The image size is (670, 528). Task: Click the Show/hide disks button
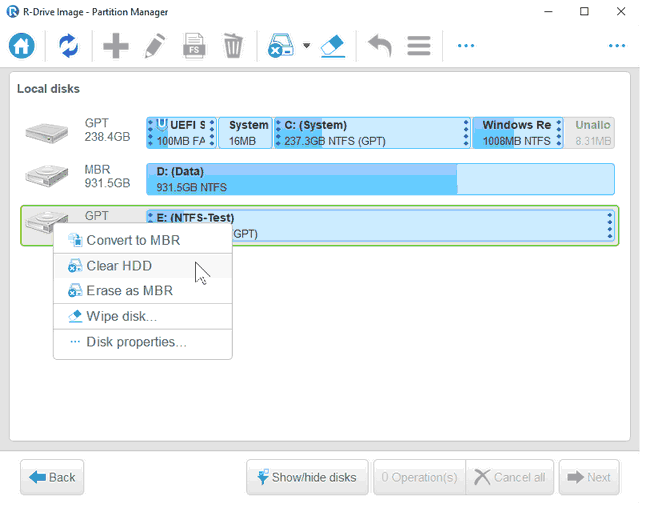pos(307,477)
